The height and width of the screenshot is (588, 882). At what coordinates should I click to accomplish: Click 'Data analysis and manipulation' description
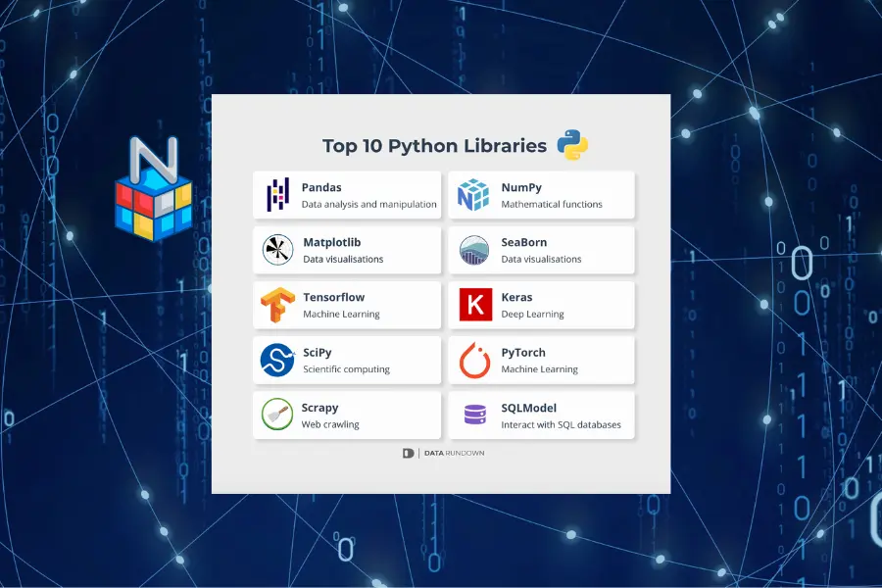coord(369,204)
